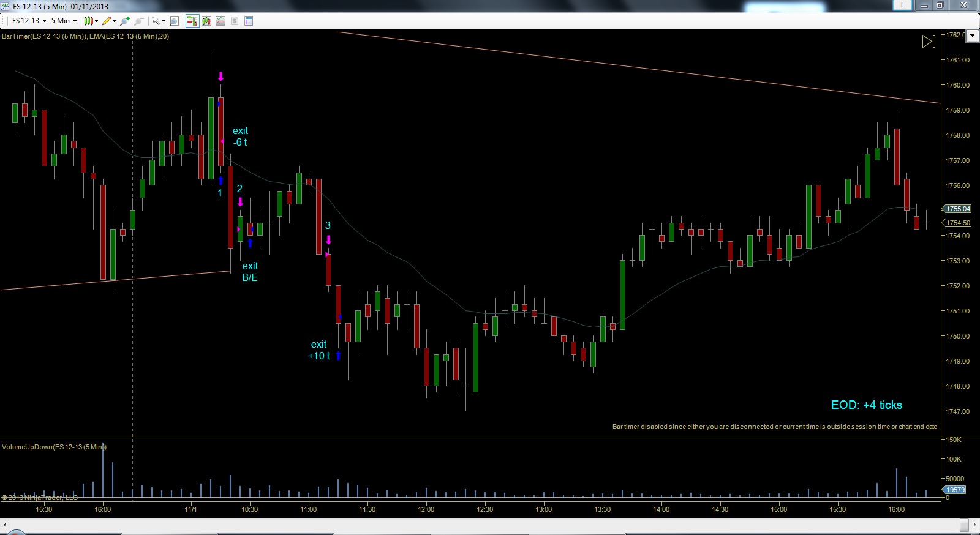Viewport: 980px width, 535px height.
Task: Select the 'EOD: +4 ticks' text
Action: tap(866, 405)
